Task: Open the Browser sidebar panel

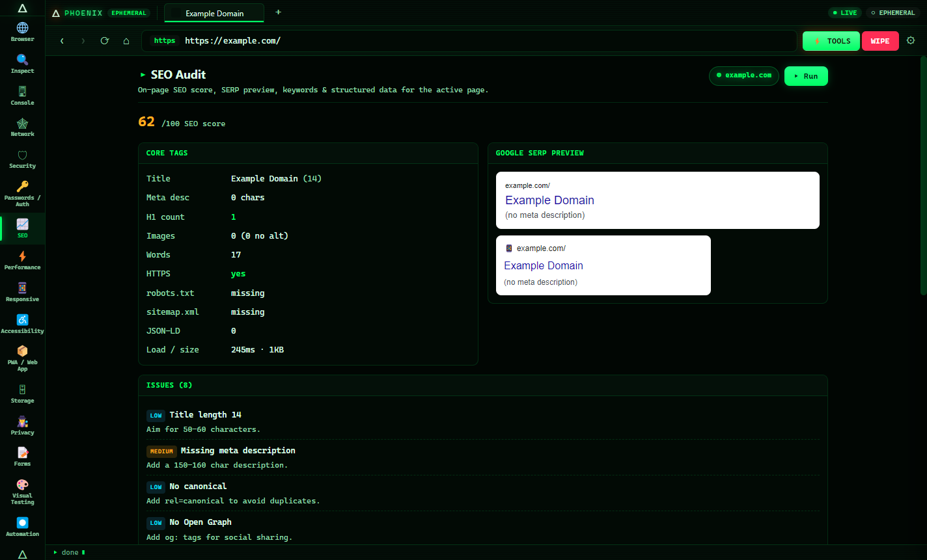Action: click(x=22, y=32)
